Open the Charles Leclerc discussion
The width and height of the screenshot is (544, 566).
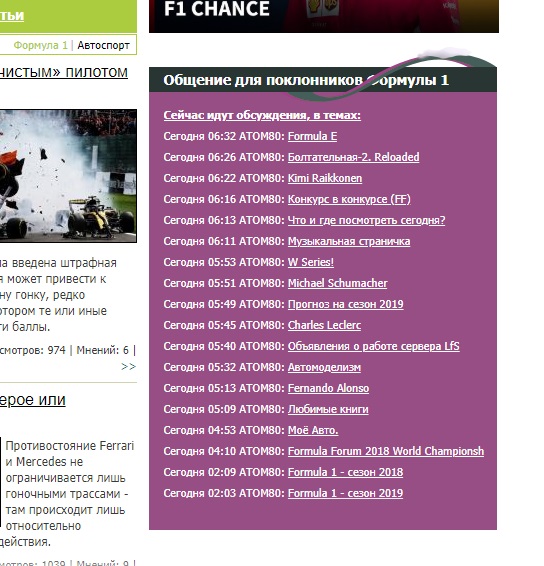click(324, 325)
